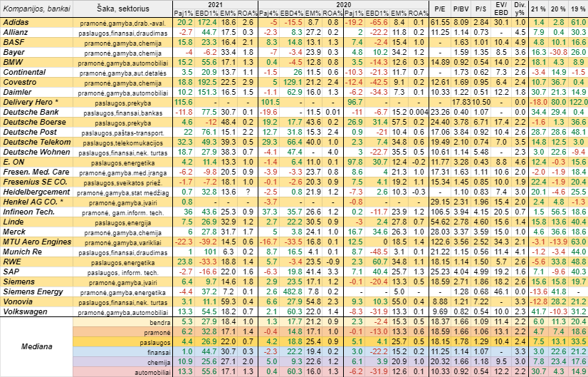Click Delivery Hero P/BV value 17.83
Viewport: 588px width, 377px height.
click(461, 102)
